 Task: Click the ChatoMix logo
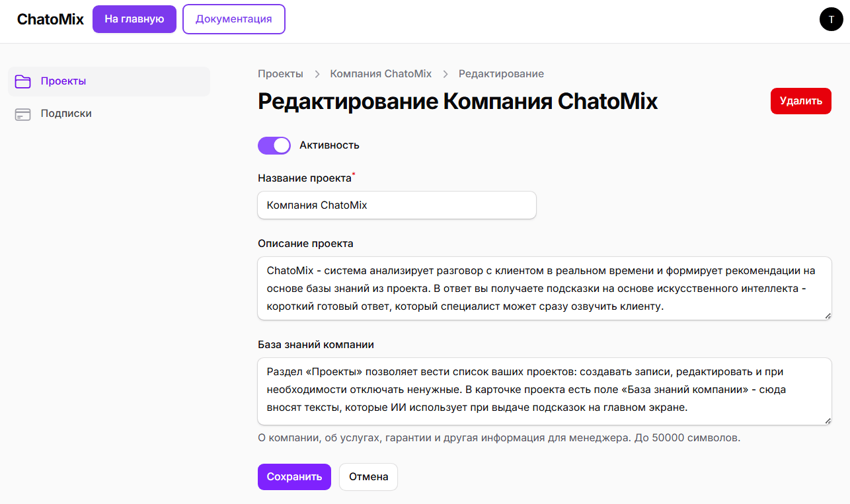pos(50,19)
